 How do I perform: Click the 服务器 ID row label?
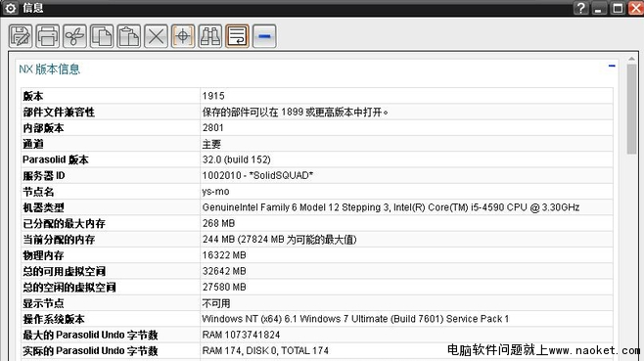tap(43, 175)
